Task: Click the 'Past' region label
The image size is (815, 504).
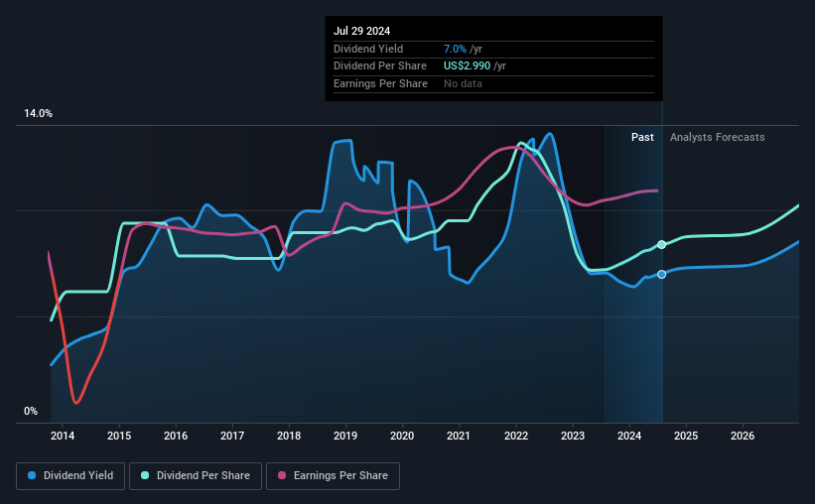Action: click(642, 137)
